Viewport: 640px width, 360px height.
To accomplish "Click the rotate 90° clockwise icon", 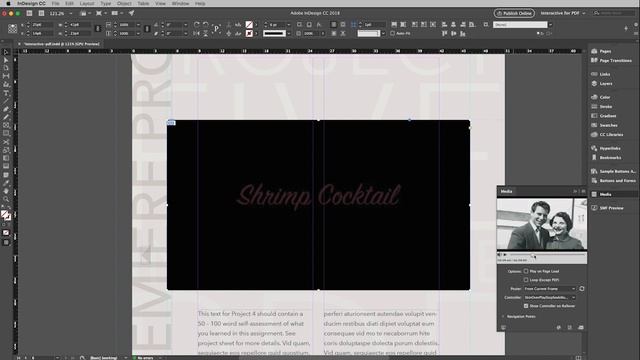I will click(x=197, y=24).
